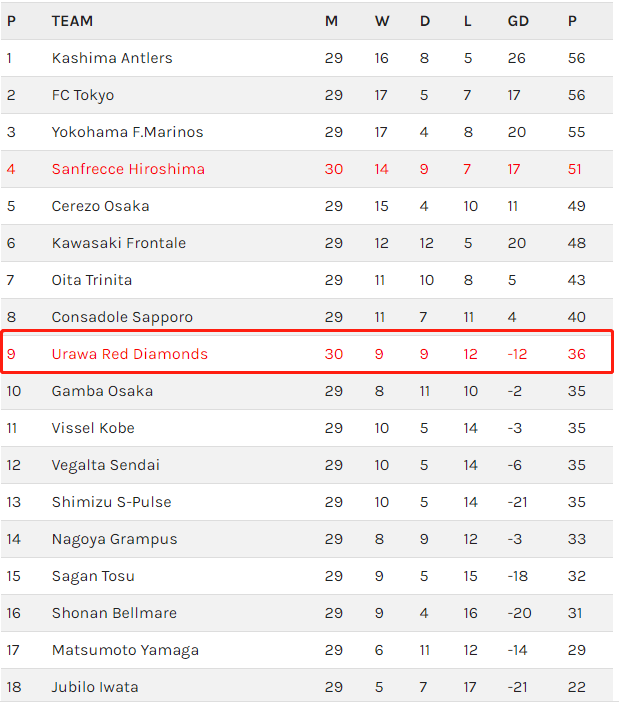Select Matsumoto Yamaga team name
The image size is (619, 703).
coord(126,650)
